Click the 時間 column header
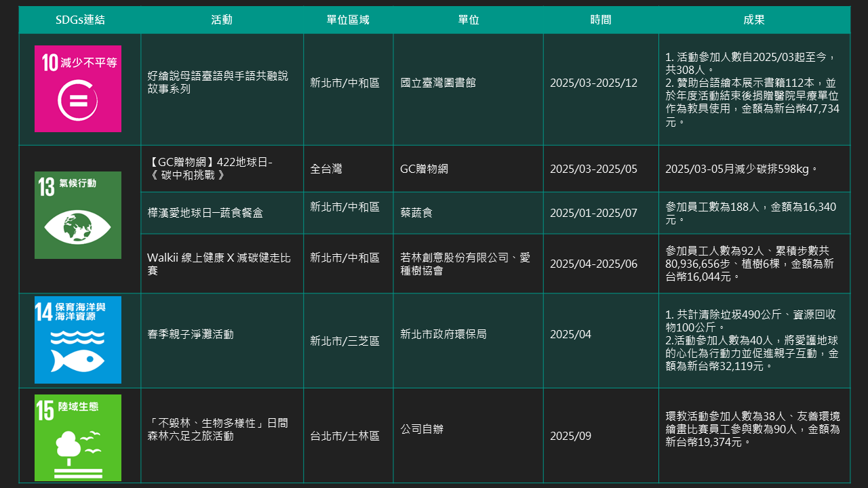 (x=600, y=20)
